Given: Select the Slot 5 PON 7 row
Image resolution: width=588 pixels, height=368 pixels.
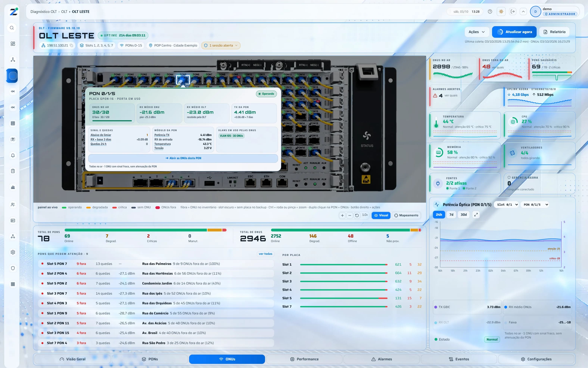Looking at the screenshot, I should 156,264.
